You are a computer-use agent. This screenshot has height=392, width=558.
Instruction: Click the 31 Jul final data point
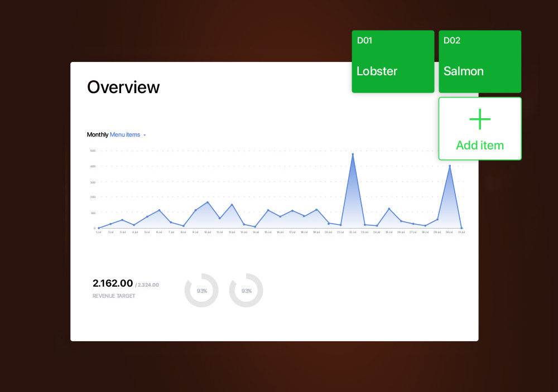[461, 228]
